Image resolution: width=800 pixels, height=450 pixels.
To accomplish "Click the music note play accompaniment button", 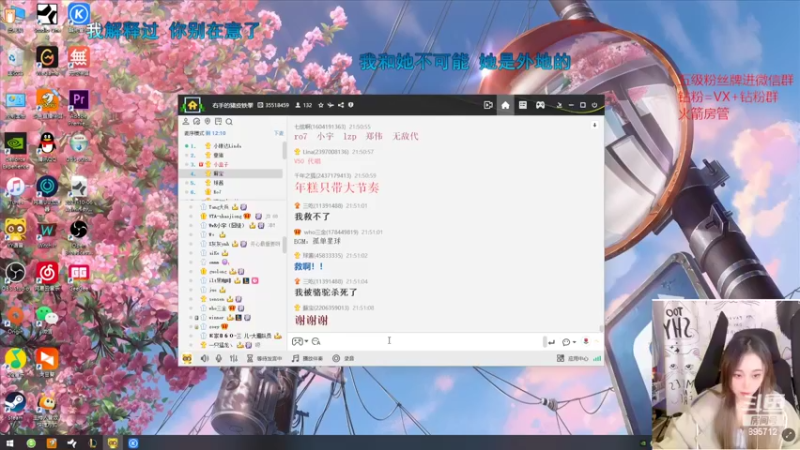I will click(307, 359).
